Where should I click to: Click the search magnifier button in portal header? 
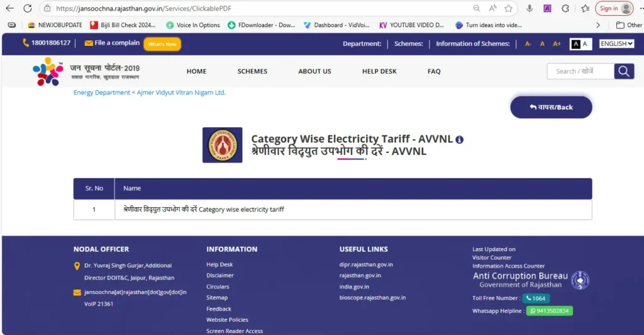623,71
